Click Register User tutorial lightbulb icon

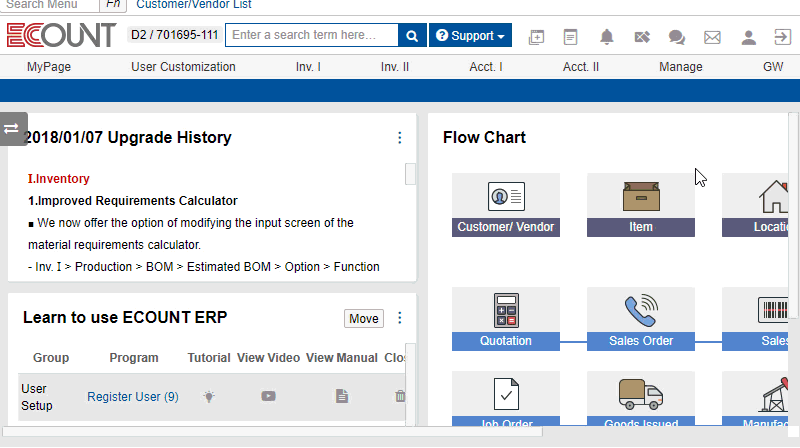tap(209, 396)
